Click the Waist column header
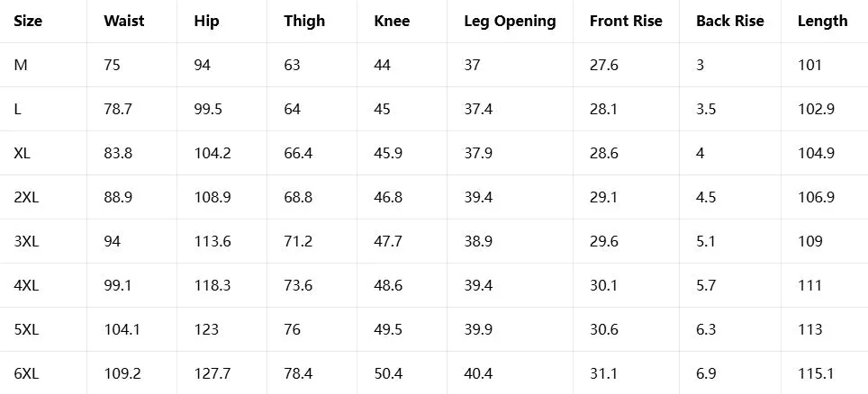Image resolution: width=868 pixels, height=394 pixels. coord(124,21)
